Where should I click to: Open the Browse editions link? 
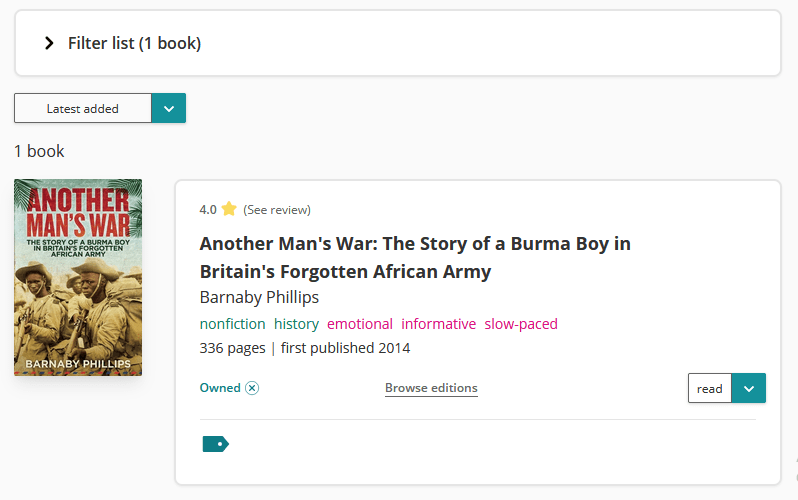[431, 388]
